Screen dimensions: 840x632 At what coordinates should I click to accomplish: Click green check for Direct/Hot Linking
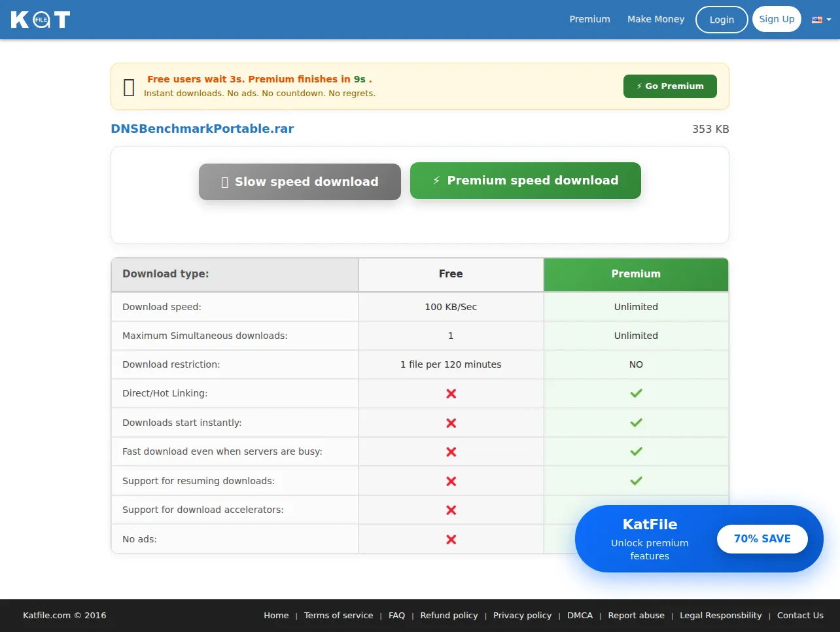(636, 393)
